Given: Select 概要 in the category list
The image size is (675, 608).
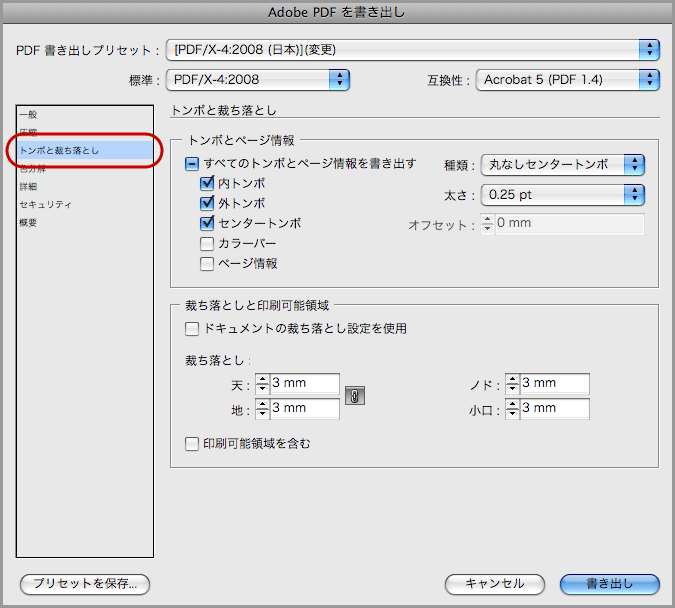Looking at the screenshot, I should [x=85, y=223].
